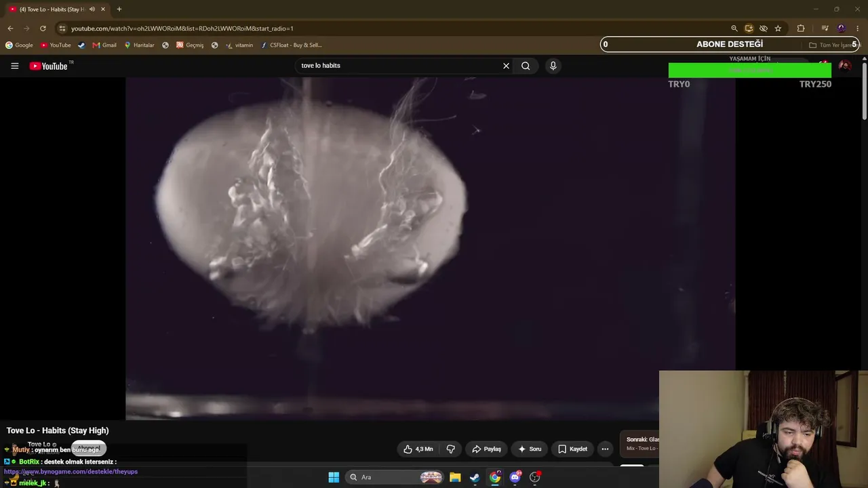Click the Soru ask button
Image resolution: width=868 pixels, height=488 pixels.
530,449
